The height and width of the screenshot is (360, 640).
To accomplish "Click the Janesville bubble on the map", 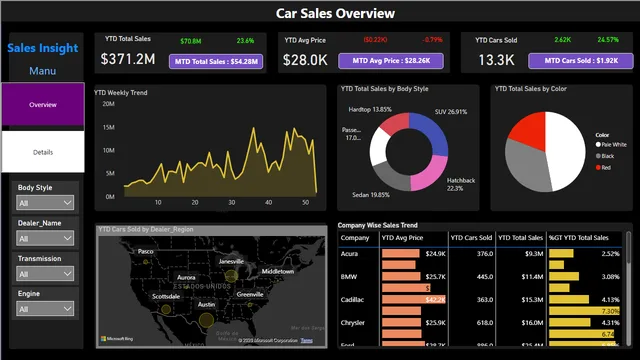I will [231, 276].
